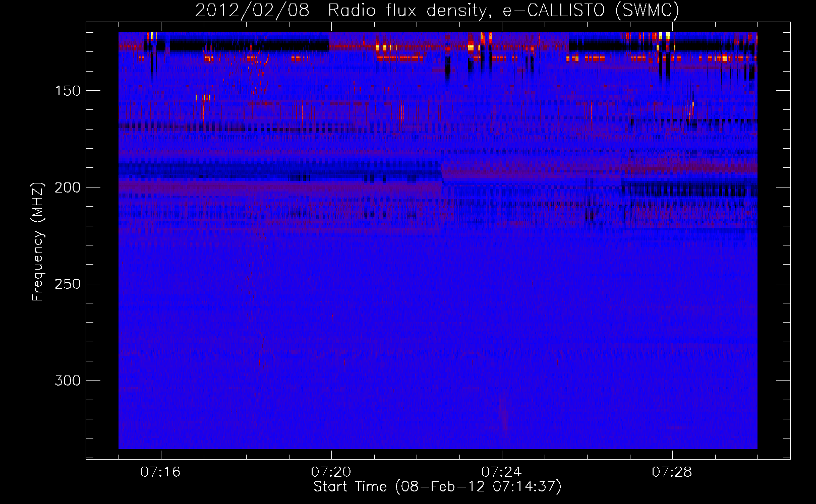Click the 07:20 time tick label

(x=331, y=472)
